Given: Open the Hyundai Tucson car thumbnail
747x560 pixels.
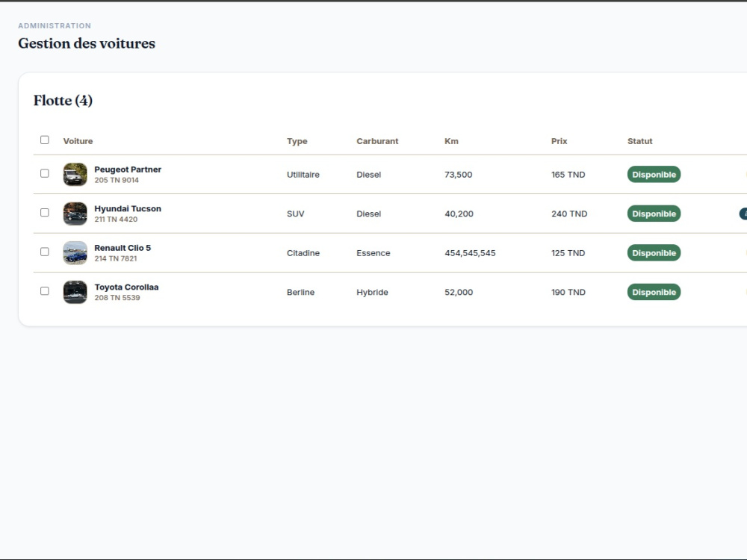Looking at the screenshot, I should point(75,214).
